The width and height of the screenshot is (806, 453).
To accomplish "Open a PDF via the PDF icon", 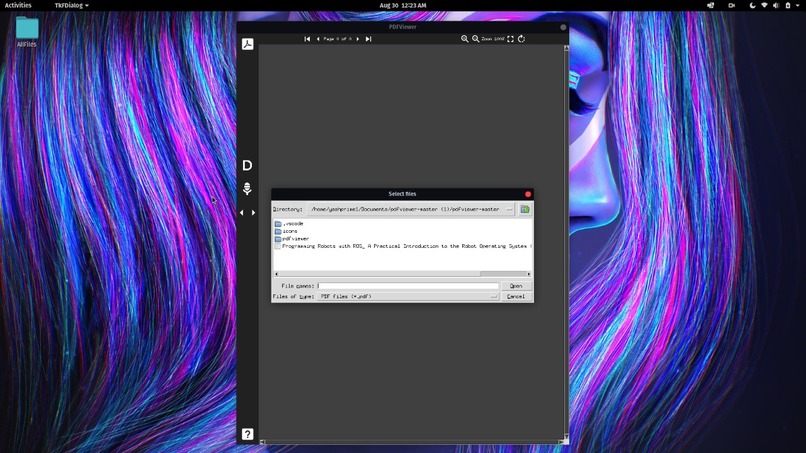I will 247,44.
